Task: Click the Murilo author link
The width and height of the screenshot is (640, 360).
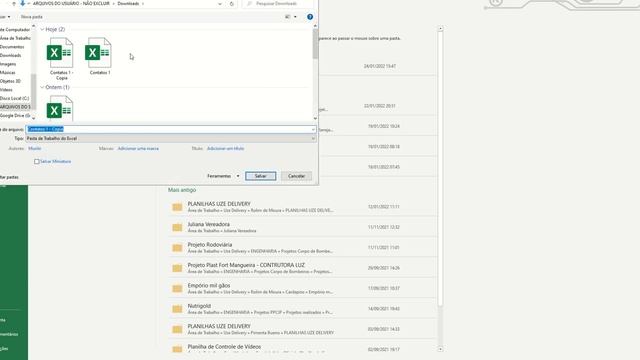Action: [x=35, y=149]
